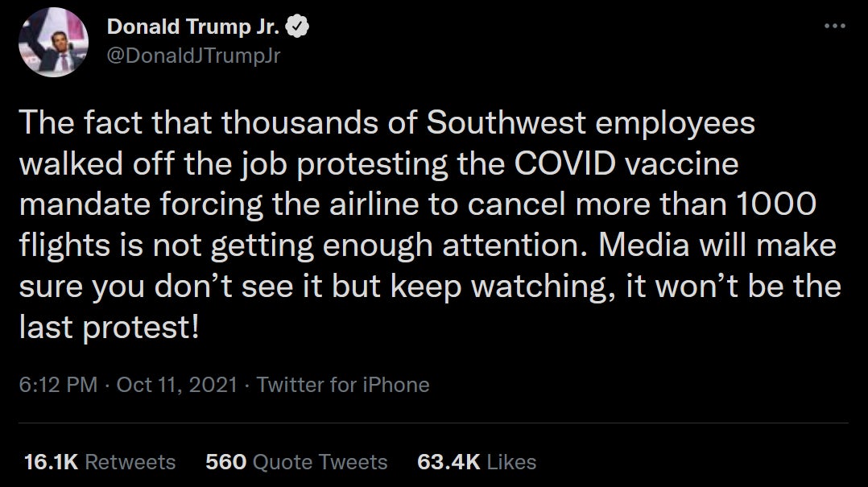Open the Twitter for iPhone link
The image size is (868, 487).
[342, 385]
